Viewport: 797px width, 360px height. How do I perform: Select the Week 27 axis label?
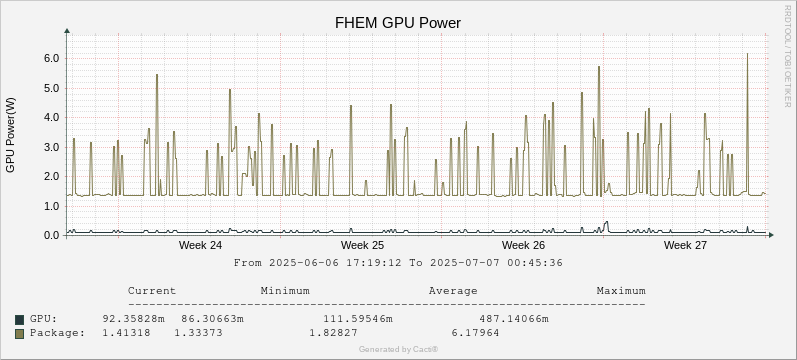pos(685,246)
